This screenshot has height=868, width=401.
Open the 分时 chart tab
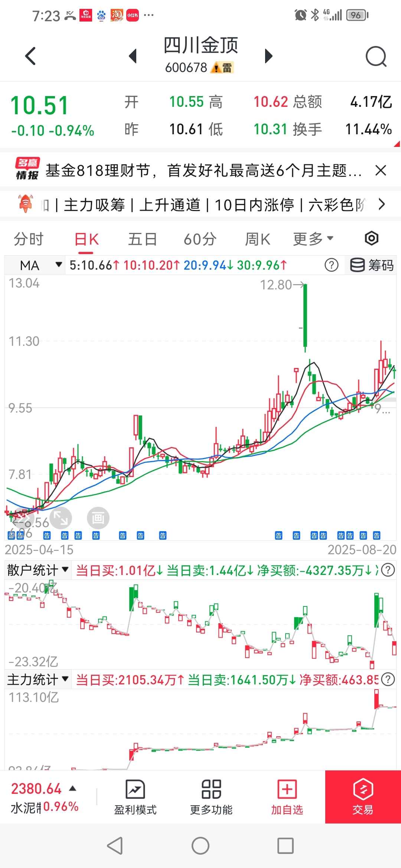tap(29, 239)
